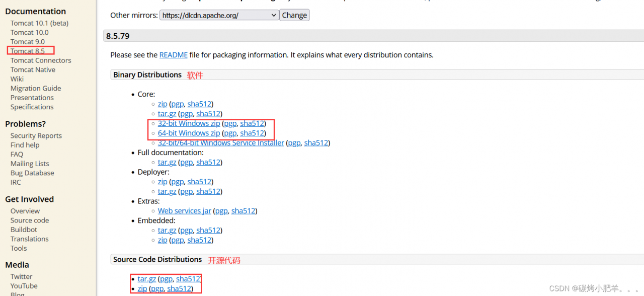Open the Bug Database link
This screenshot has height=296, width=644.
point(32,173)
